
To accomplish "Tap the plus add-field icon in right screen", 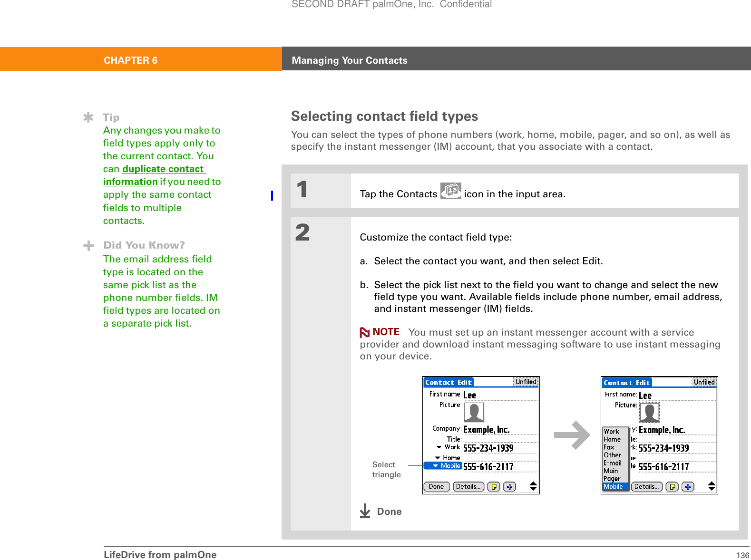I will click(x=688, y=486).
